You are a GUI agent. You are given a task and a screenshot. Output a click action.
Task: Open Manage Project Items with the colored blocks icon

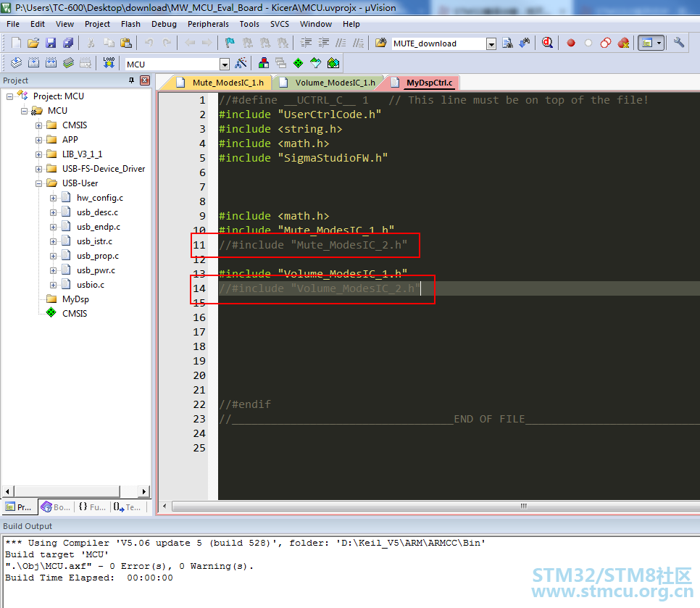[x=264, y=63]
